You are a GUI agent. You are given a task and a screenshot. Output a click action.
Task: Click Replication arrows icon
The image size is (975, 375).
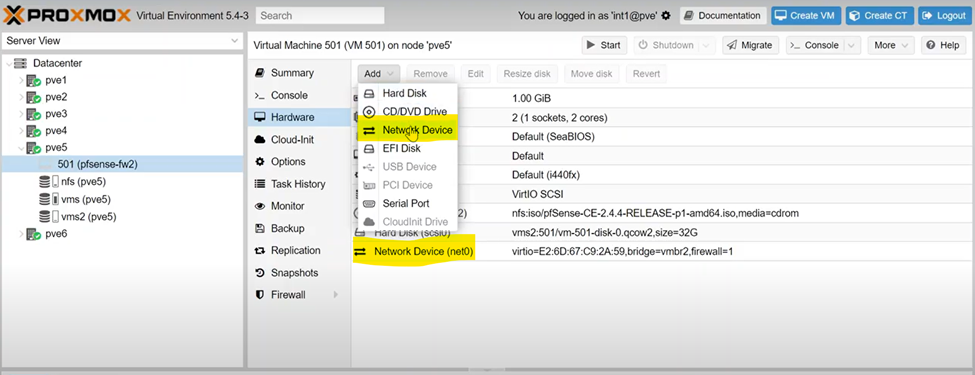click(260, 251)
